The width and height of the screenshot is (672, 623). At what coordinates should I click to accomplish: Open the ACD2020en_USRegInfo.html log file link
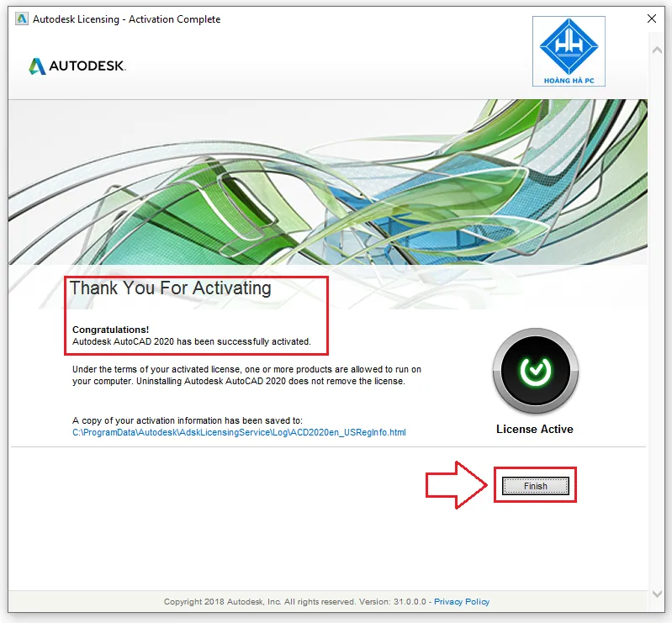239,432
